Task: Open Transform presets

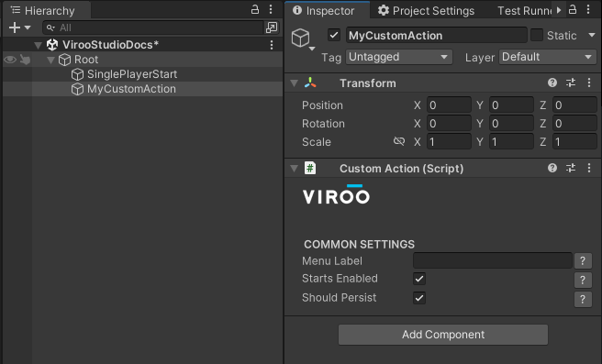Action: coord(571,83)
